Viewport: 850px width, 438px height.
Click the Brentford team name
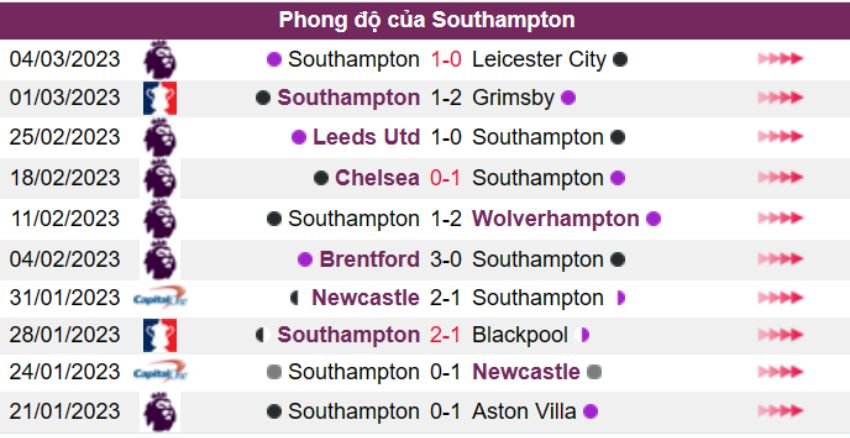click(x=369, y=259)
